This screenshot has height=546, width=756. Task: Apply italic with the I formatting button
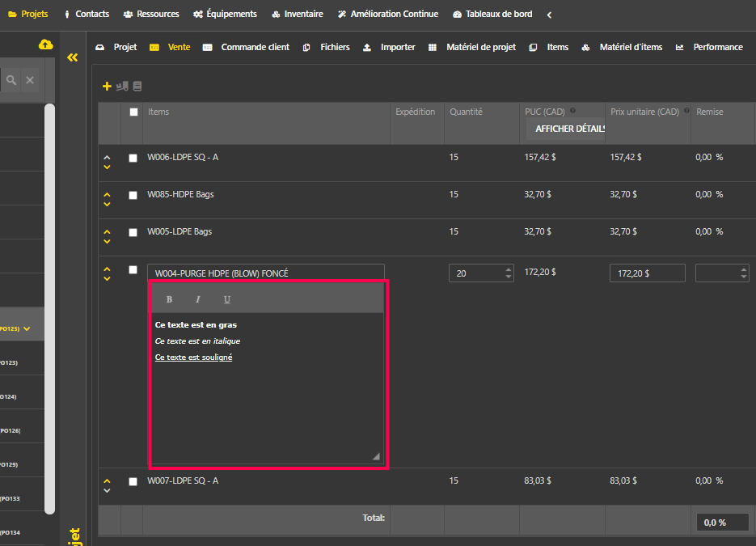(x=197, y=299)
